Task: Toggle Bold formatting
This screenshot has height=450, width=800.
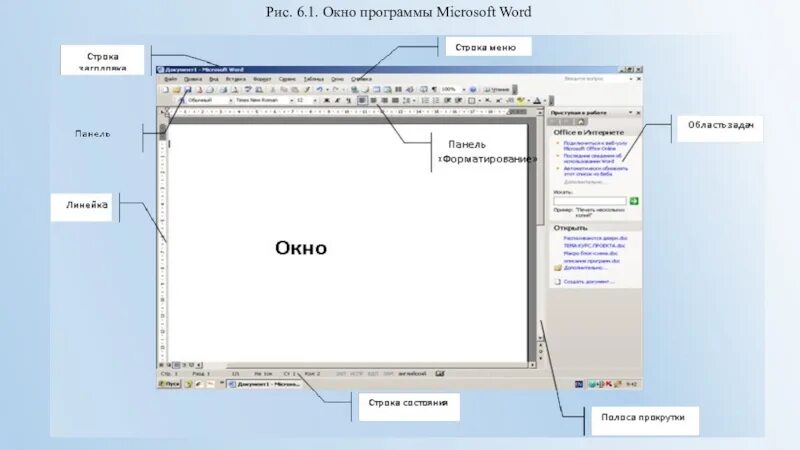Action: [327, 101]
